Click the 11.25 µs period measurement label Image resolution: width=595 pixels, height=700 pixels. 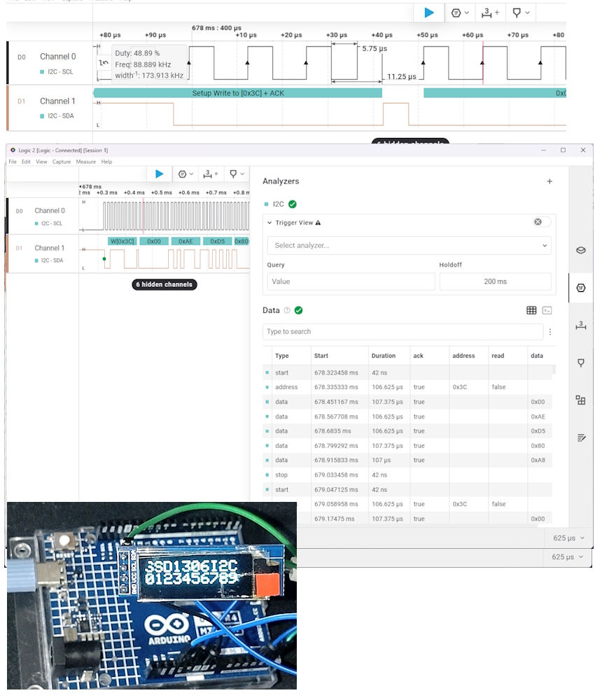(x=401, y=77)
